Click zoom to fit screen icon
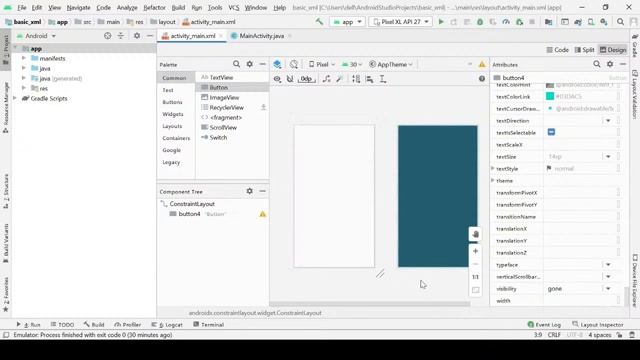 [x=476, y=290]
